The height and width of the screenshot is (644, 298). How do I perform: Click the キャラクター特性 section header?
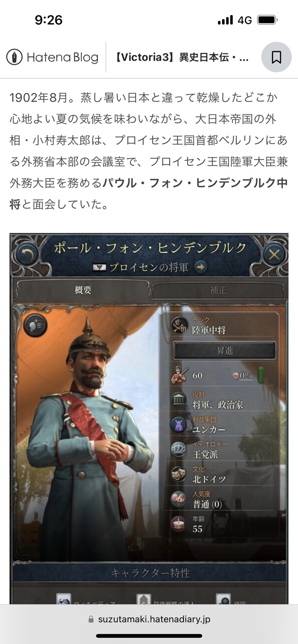pyautogui.click(x=150, y=573)
